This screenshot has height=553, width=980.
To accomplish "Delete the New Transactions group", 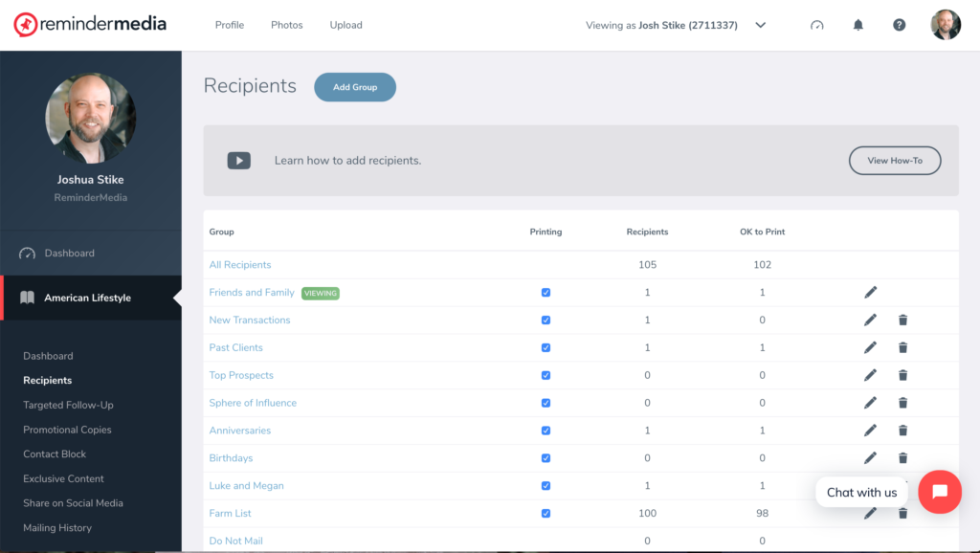I will [902, 321].
